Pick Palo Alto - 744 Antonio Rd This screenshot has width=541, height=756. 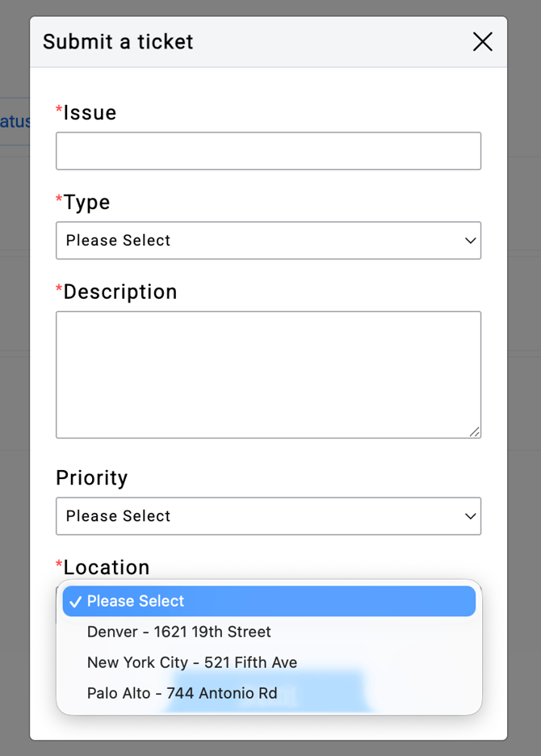[x=182, y=693]
